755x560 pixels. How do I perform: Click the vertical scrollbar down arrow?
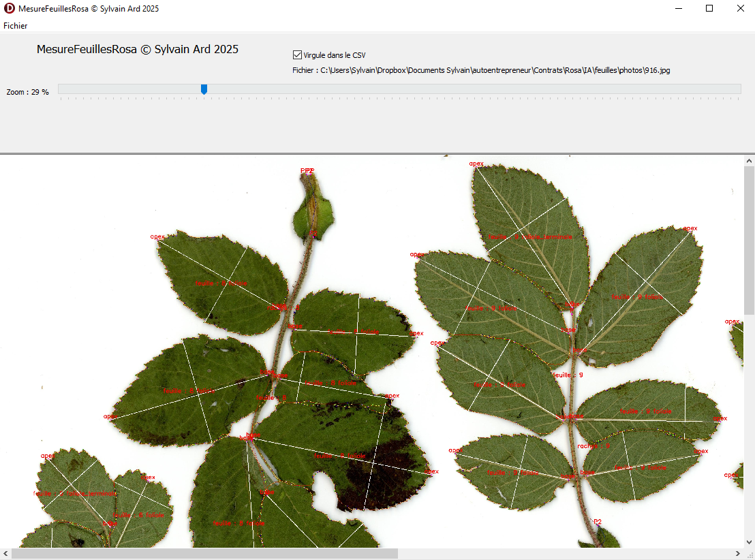tap(749, 542)
